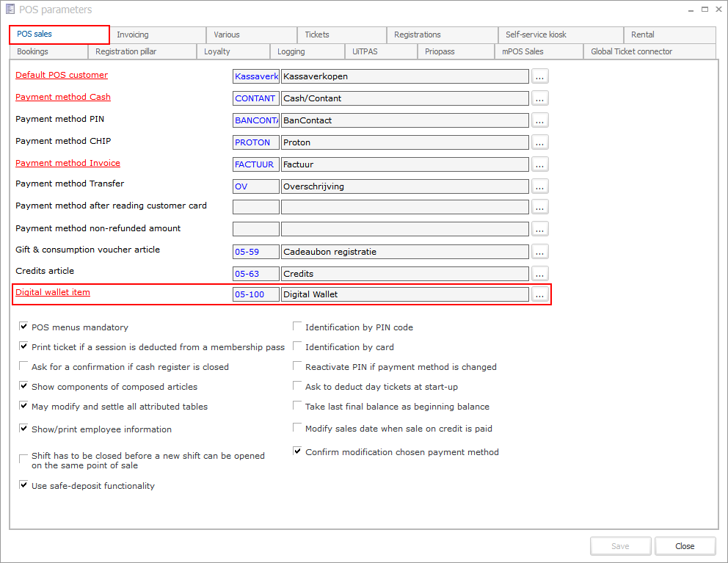
Task: Click the Close button
Action: click(685, 546)
